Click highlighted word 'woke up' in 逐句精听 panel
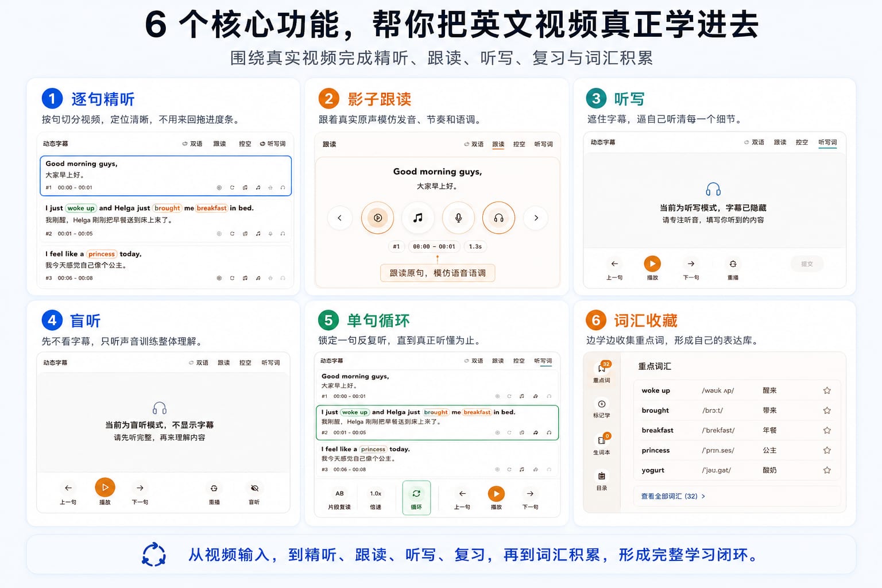This screenshot has height=588, width=882. (80, 208)
